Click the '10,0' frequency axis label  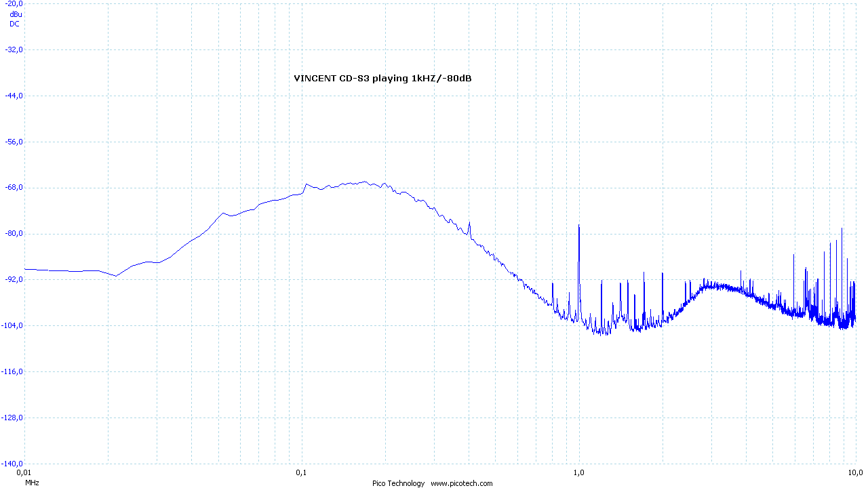856,472
